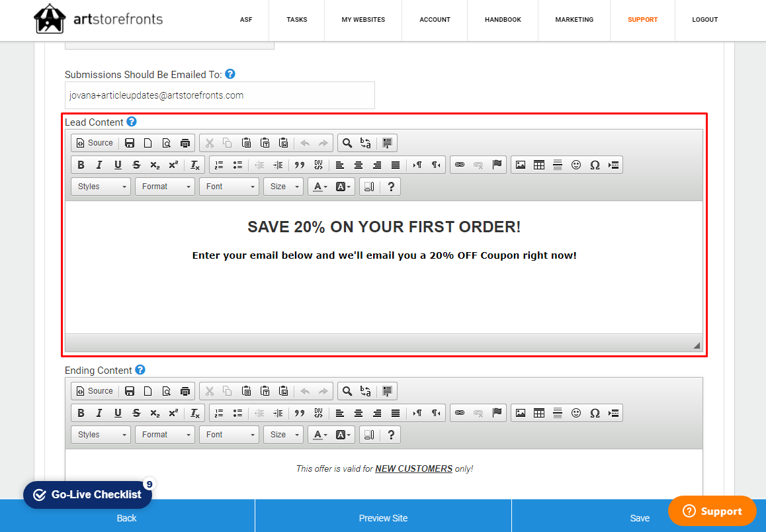
Task: Open text color picker in Ending Content
Action: point(320,435)
